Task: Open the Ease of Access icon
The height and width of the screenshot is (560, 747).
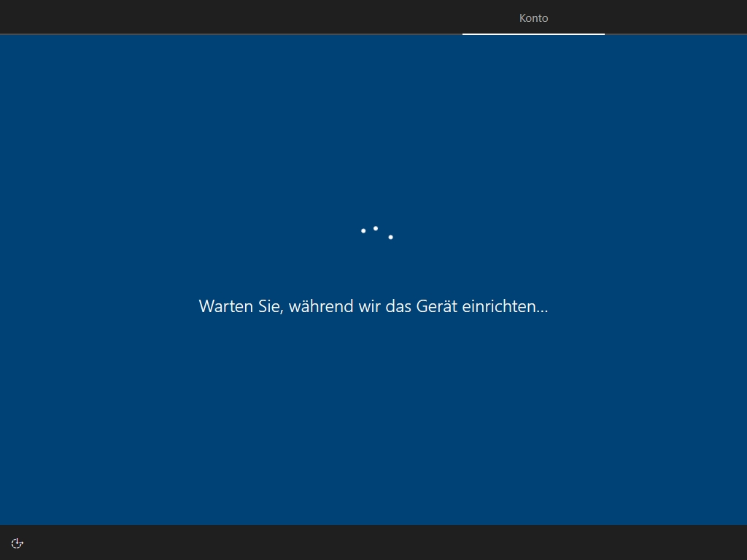Action: click(18, 543)
